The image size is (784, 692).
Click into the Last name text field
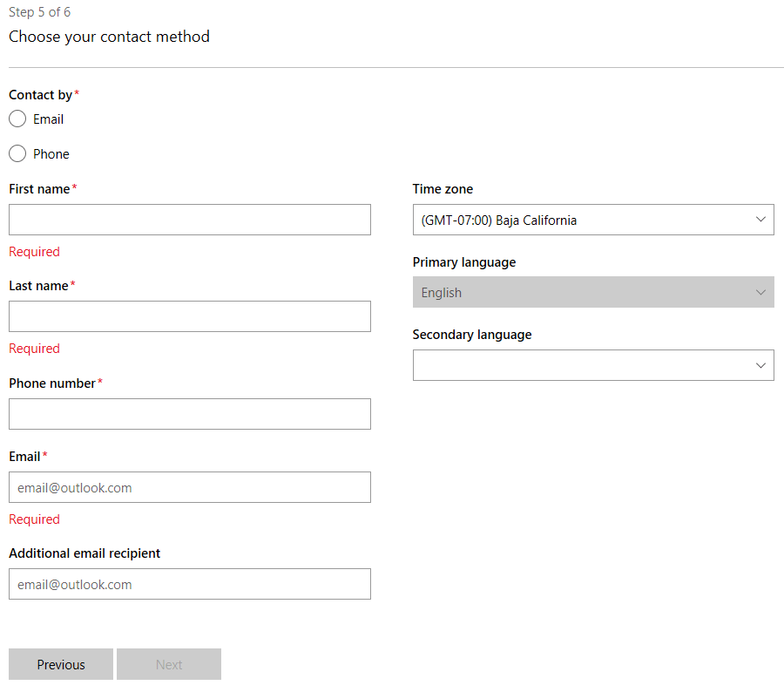pyautogui.click(x=189, y=316)
